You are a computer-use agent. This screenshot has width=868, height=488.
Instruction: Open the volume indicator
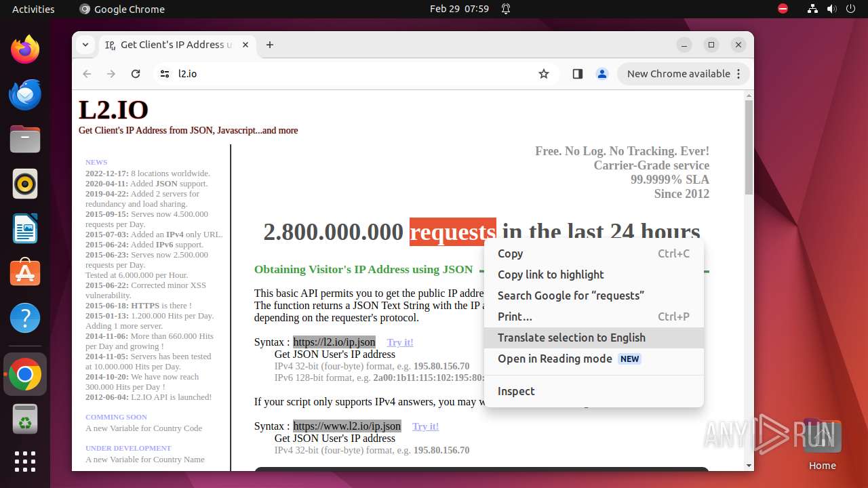point(832,9)
